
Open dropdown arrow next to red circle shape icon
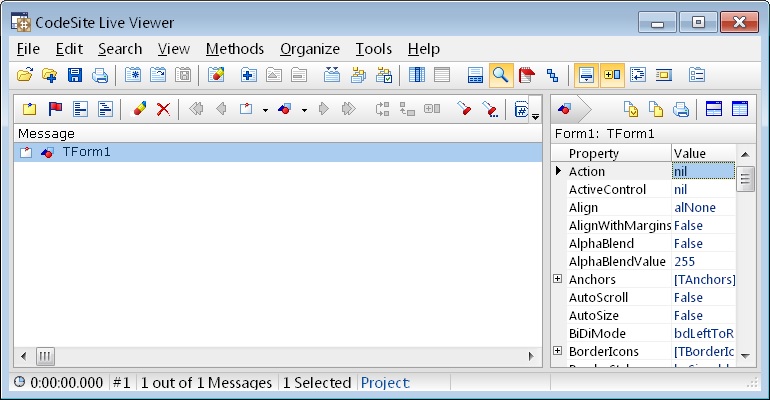(x=304, y=110)
